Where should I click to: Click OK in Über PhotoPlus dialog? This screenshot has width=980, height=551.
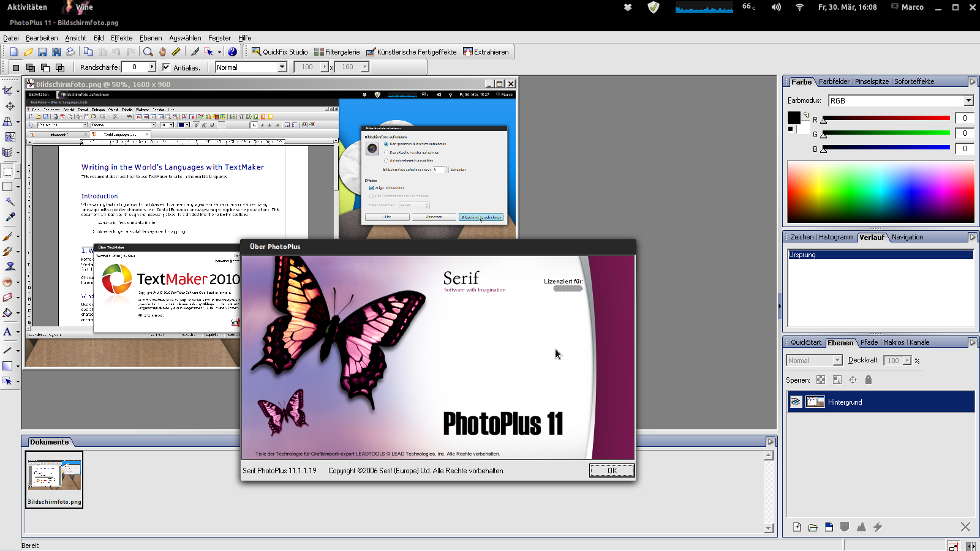(x=612, y=470)
